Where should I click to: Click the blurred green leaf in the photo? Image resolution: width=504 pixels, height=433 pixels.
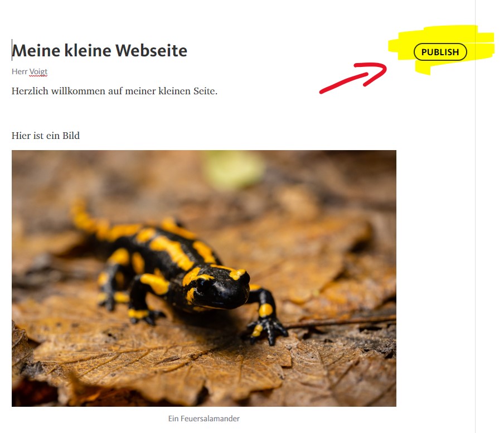[x=234, y=169]
